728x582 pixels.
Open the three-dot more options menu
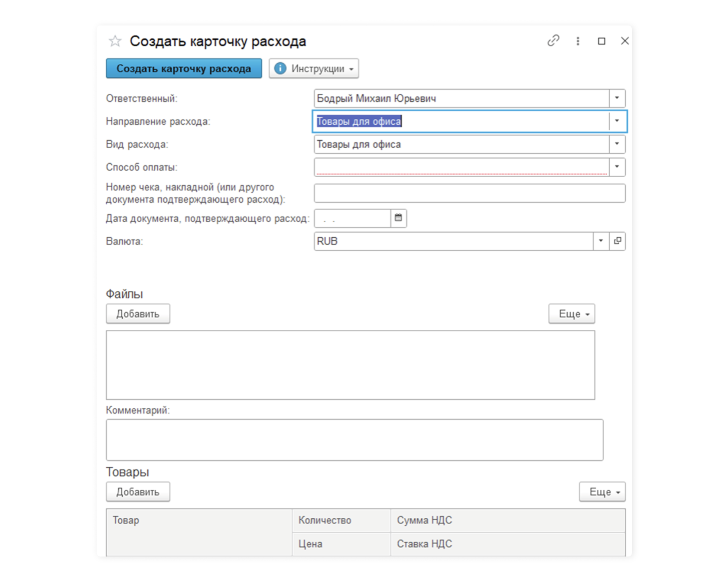click(578, 41)
